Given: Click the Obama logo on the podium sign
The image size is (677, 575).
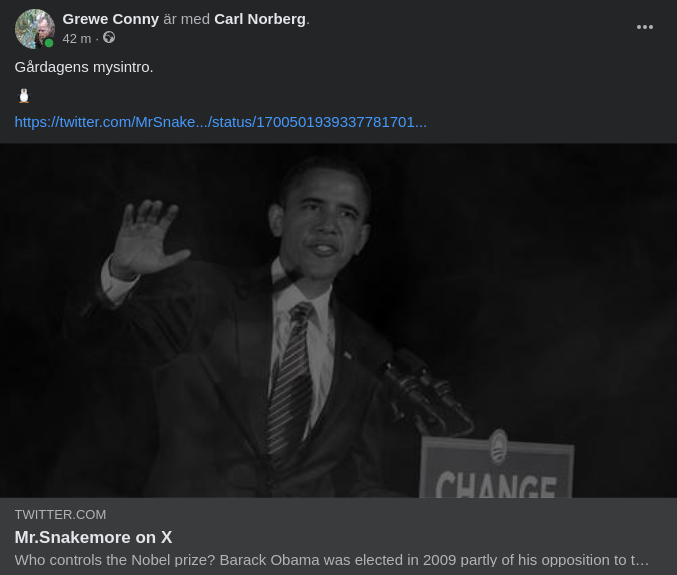Looking at the screenshot, I should click(499, 447).
